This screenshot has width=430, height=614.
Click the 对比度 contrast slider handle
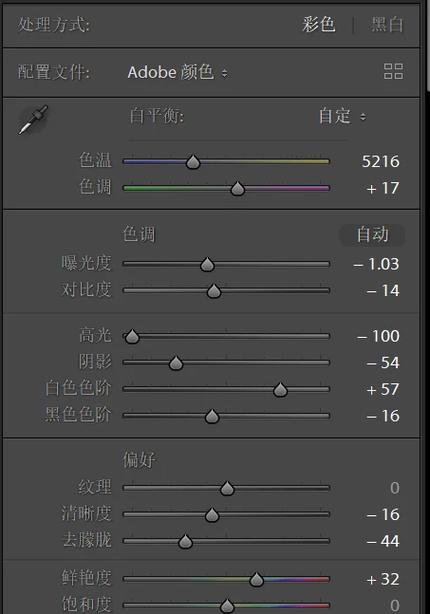click(214, 291)
